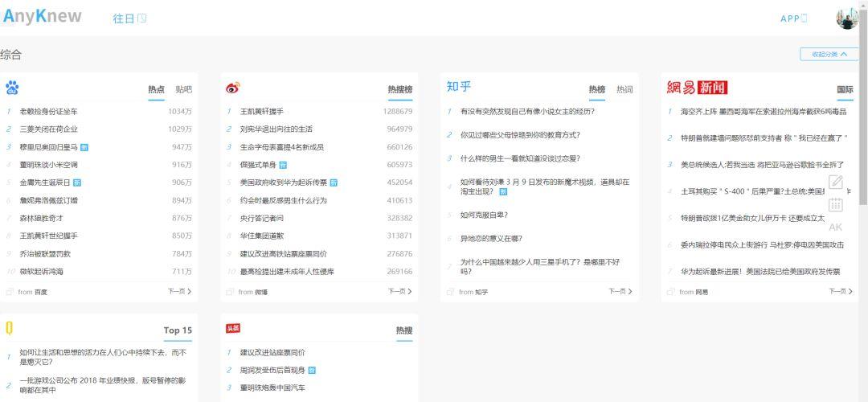This screenshot has width=868, height=402.
Task: Click the 1288679 count in Weibo list
Action: (398, 112)
